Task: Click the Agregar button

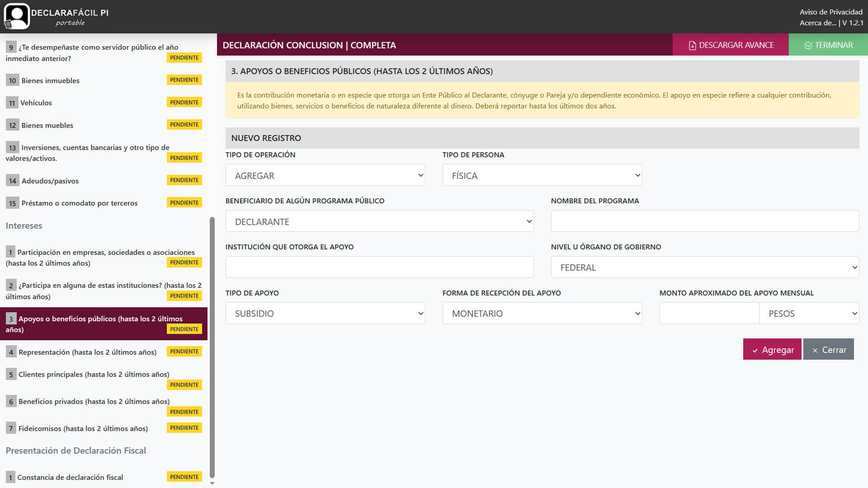Action: 772,349
